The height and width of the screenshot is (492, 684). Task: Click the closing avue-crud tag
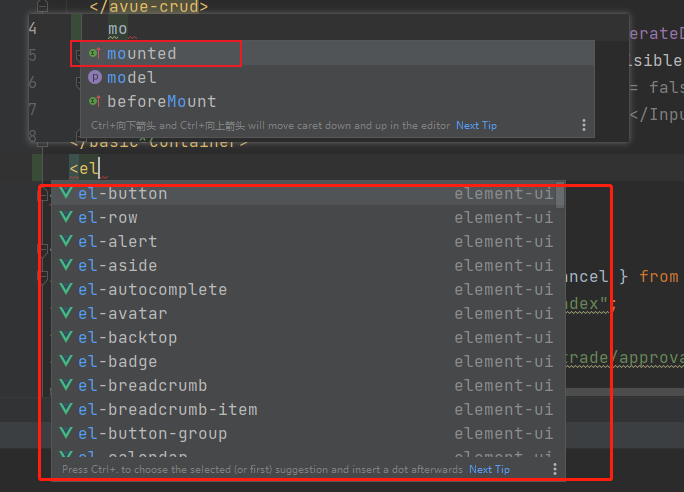pyautogui.click(x=148, y=6)
